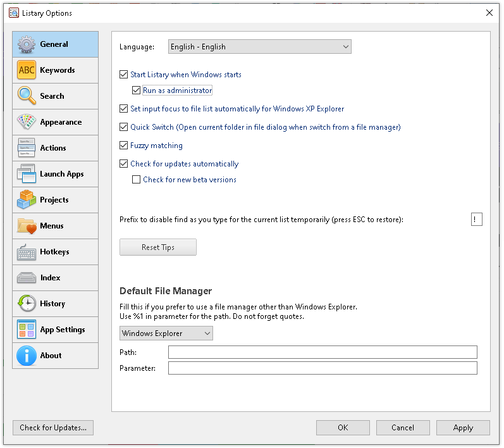Click the Hotkeys keyboard icon
Screen dimensions: 504x448
(27, 252)
